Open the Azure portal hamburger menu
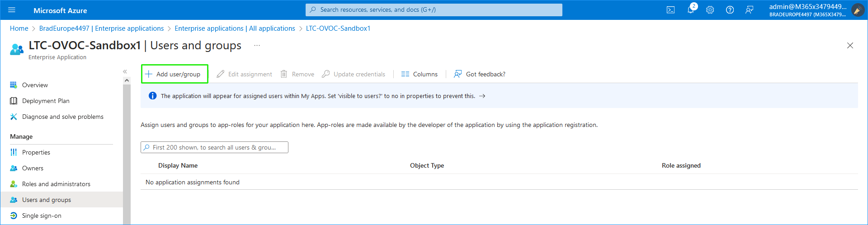The width and height of the screenshot is (868, 225). coord(12,10)
